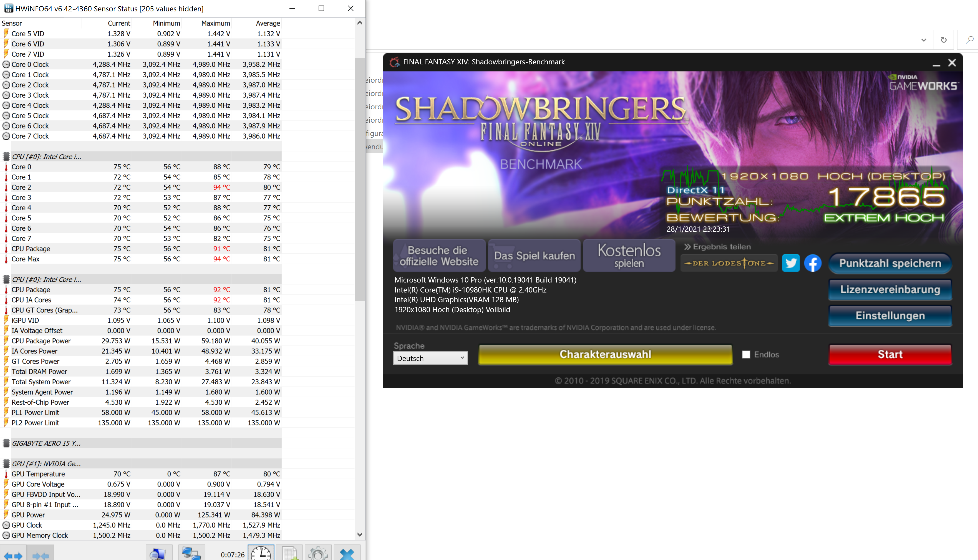Expand background address bar history chevron
Screen dimensions: 978x560
point(924,40)
